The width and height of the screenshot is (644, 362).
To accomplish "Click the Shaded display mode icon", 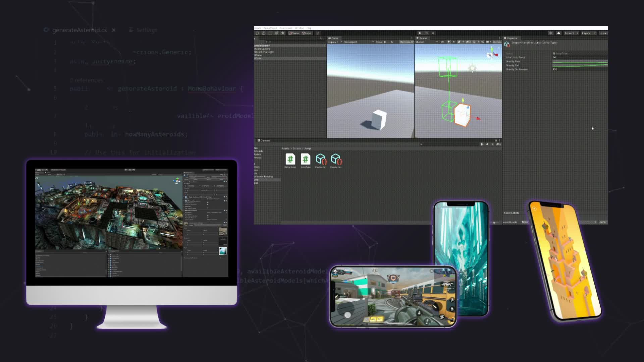I will coord(423,42).
